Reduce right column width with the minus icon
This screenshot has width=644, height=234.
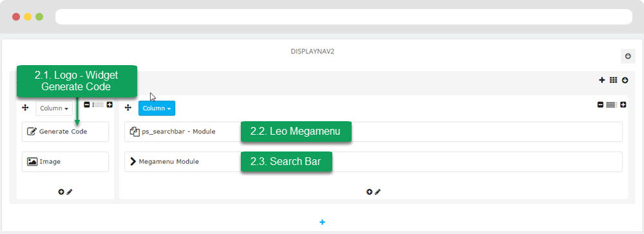tap(600, 105)
